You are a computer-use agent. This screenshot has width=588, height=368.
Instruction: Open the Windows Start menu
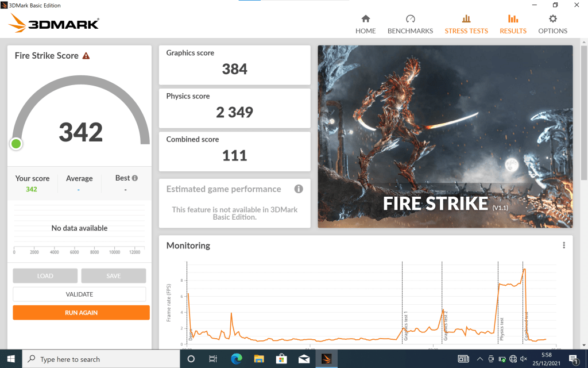(11, 359)
